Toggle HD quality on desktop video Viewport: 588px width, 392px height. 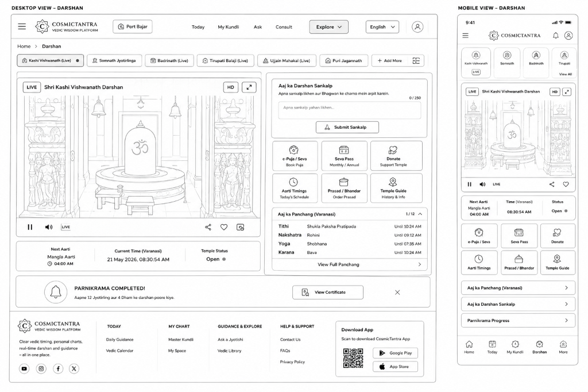(231, 87)
